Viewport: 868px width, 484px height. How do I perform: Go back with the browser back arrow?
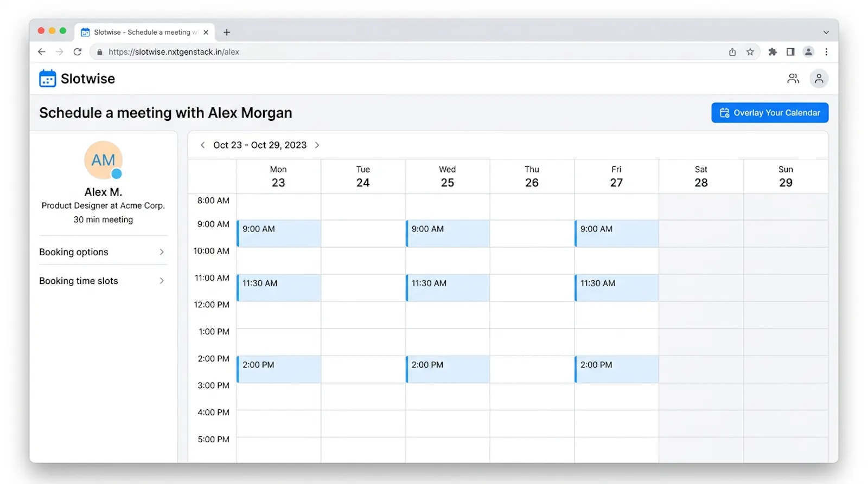click(x=42, y=52)
